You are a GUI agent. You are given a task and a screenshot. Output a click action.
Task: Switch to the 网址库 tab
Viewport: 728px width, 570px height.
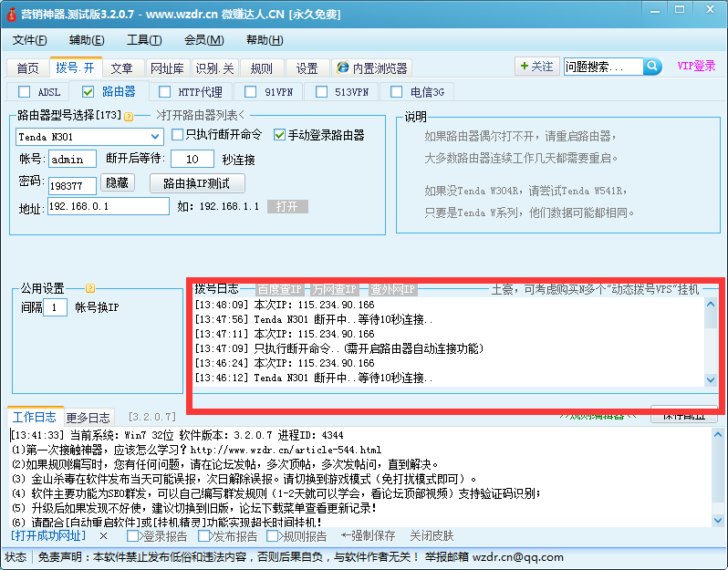point(167,68)
